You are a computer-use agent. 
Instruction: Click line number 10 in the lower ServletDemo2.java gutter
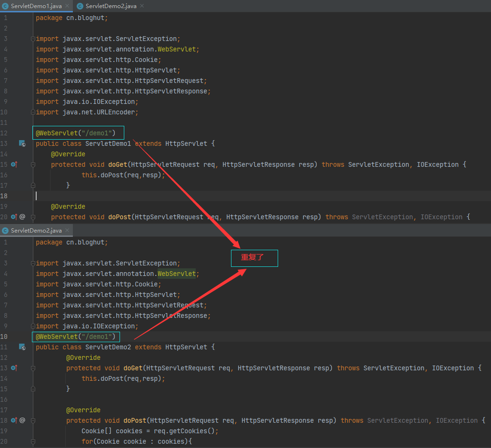(4, 337)
